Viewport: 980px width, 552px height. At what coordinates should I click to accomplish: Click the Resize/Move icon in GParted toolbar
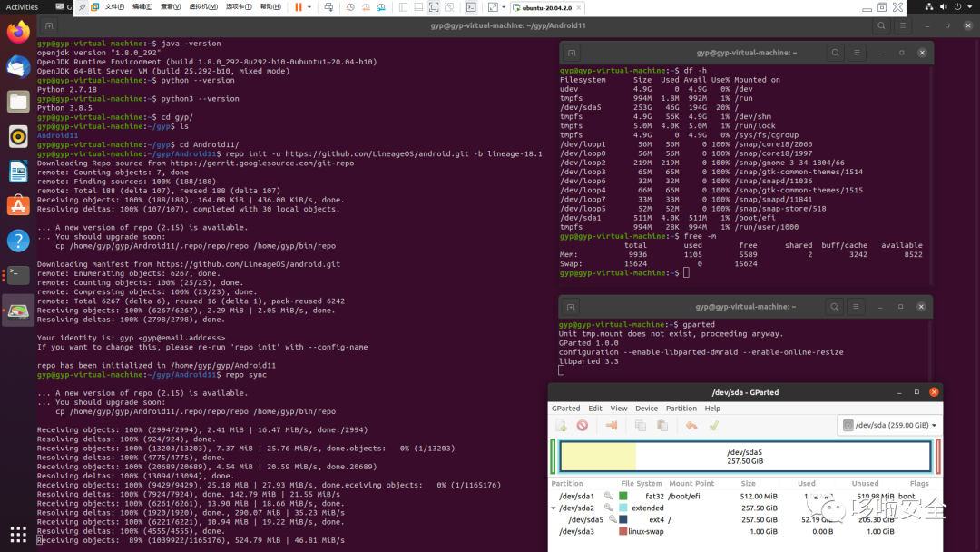tap(612, 426)
